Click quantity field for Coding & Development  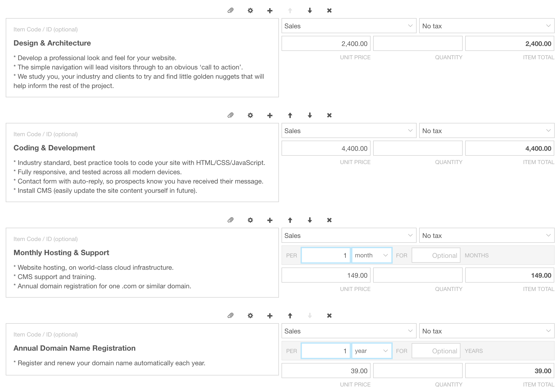coord(417,148)
